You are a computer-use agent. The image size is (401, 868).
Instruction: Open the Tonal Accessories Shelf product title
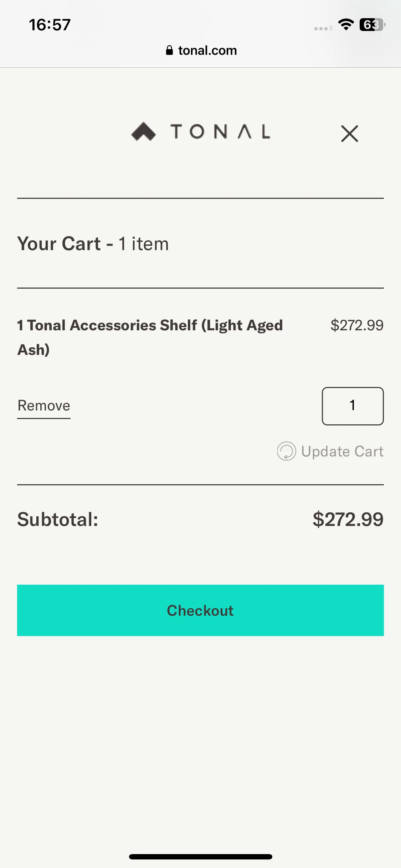tap(150, 337)
